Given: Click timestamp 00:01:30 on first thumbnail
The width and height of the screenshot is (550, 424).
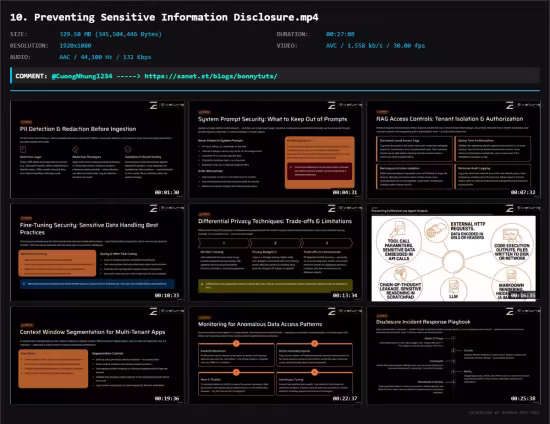Looking at the screenshot, I should pos(167,192).
